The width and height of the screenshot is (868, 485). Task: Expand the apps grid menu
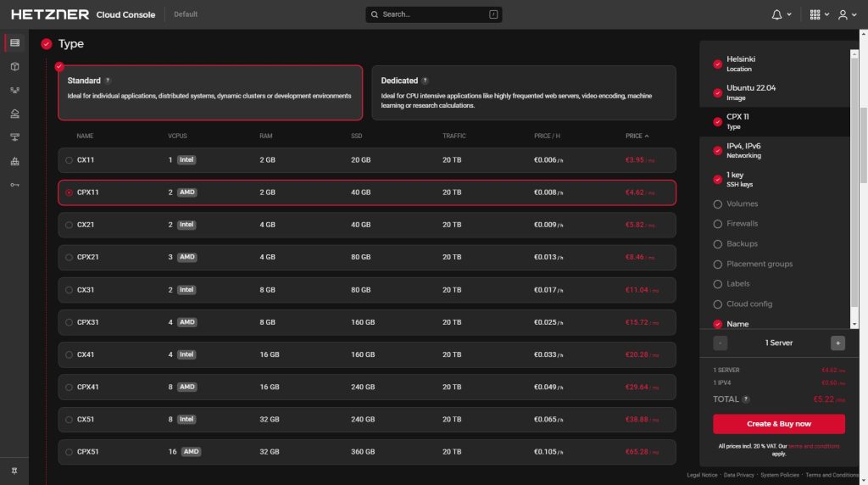pos(819,14)
